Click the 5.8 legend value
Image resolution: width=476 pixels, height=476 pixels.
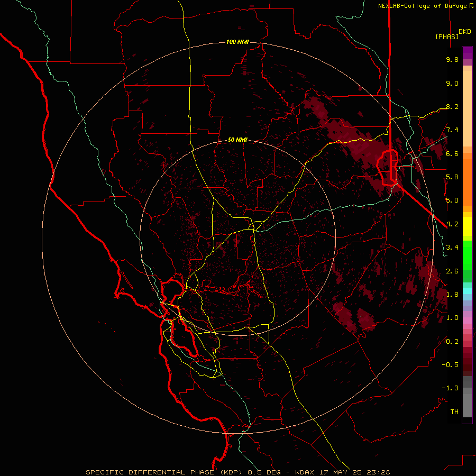pyautogui.click(x=452, y=177)
